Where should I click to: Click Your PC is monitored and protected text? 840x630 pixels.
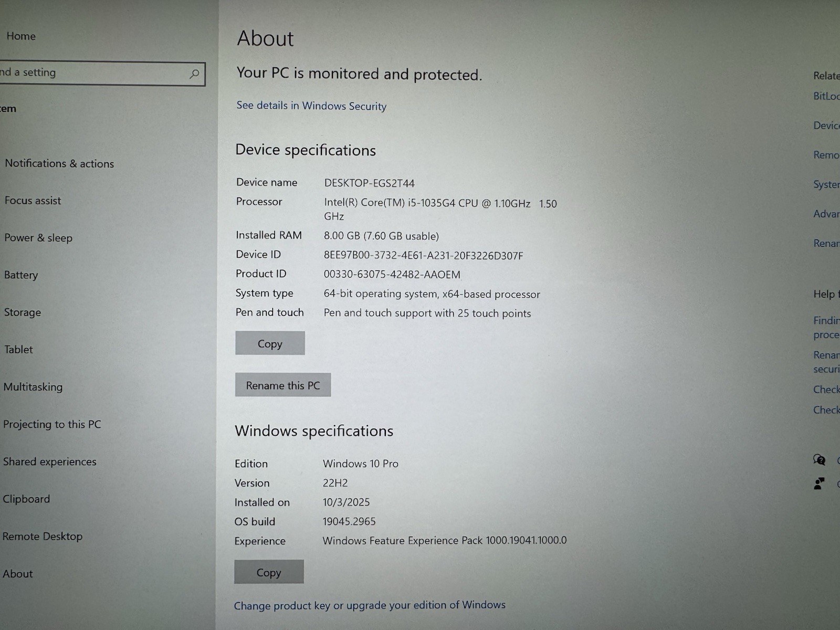coord(359,73)
